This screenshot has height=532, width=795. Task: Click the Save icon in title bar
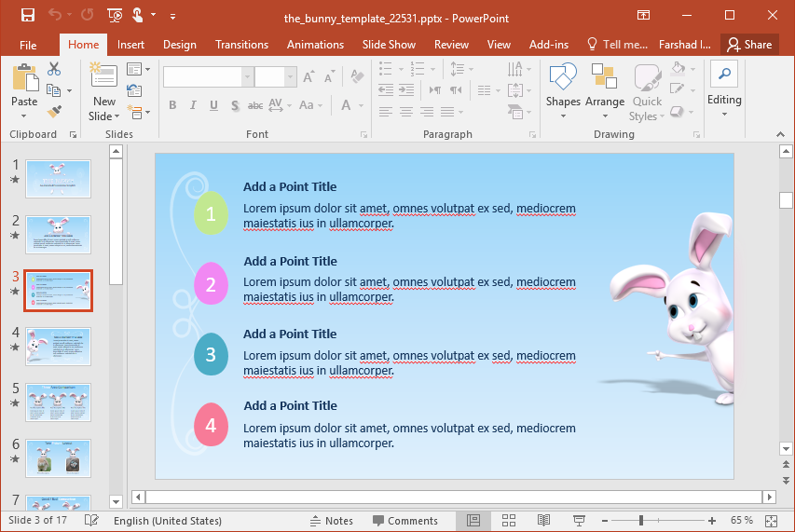click(x=28, y=15)
